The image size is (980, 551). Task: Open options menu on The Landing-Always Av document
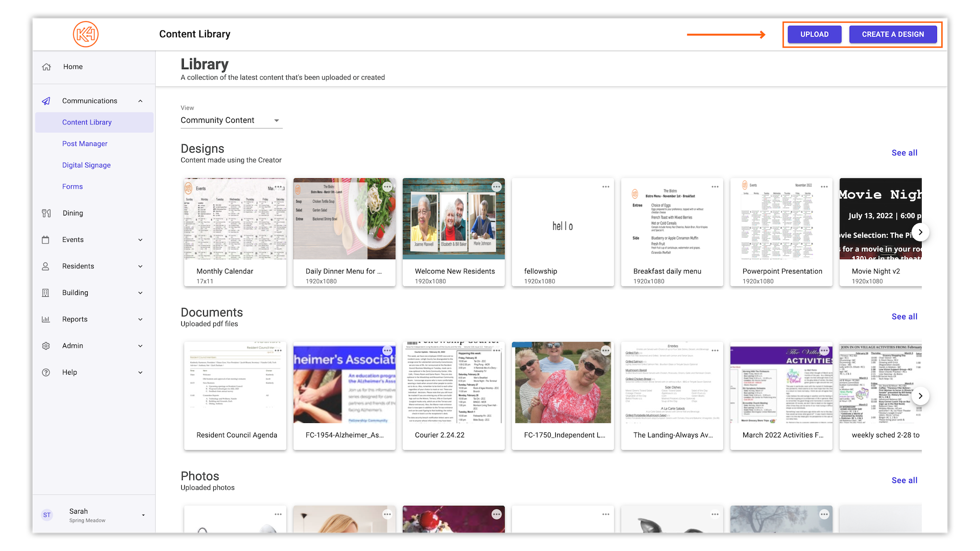pyautogui.click(x=715, y=350)
